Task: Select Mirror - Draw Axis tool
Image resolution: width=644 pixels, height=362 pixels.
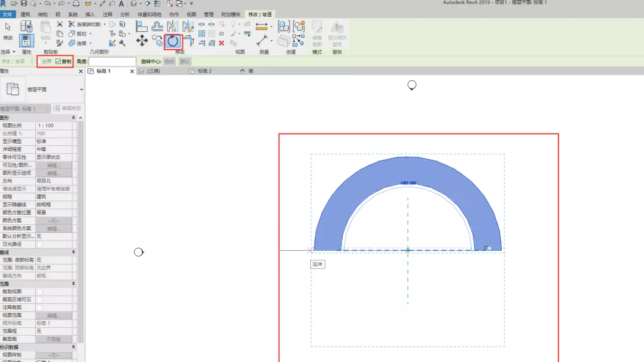Action: coord(188,27)
